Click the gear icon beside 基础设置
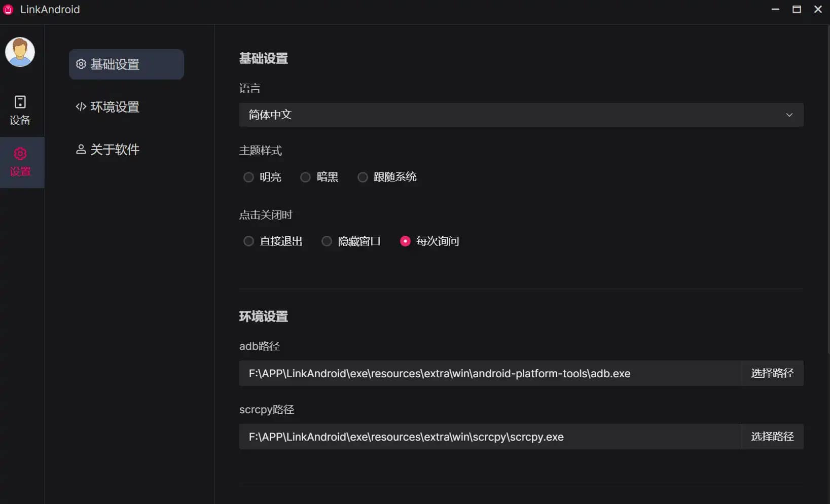This screenshot has height=504, width=830. [81, 64]
